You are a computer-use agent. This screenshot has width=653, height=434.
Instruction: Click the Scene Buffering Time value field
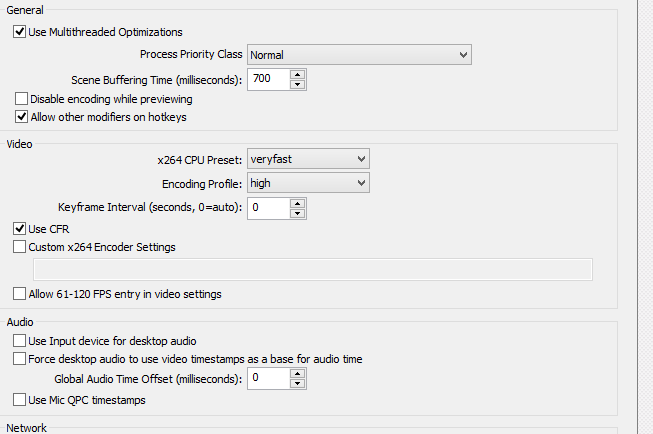(268, 79)
